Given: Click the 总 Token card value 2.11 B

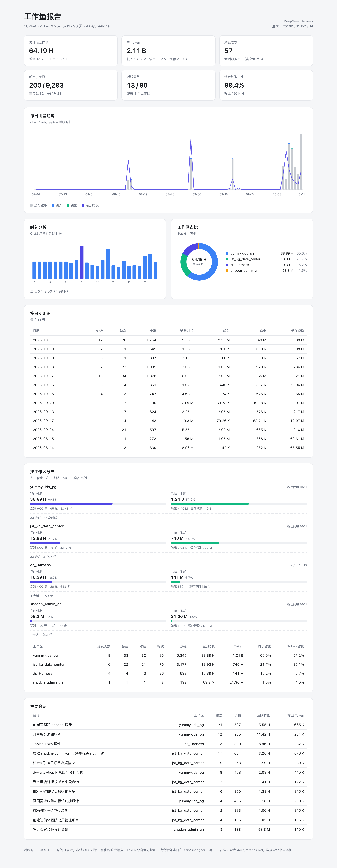Looking at the screenshot, I should [x=136, y=51].
